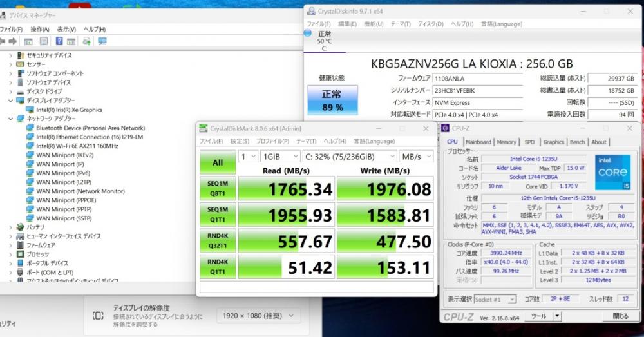
Task: Click the green All benchmark button
Action: coord(218,162)
